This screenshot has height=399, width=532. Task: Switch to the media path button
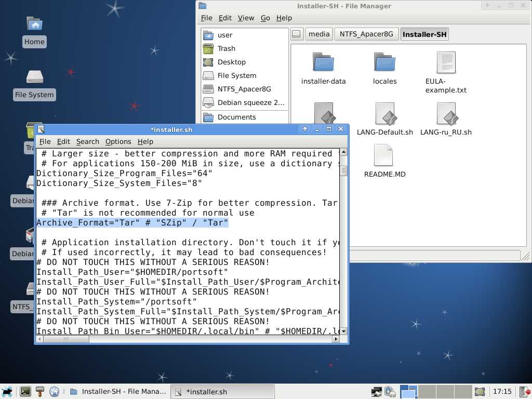click(x=318, y=34)
